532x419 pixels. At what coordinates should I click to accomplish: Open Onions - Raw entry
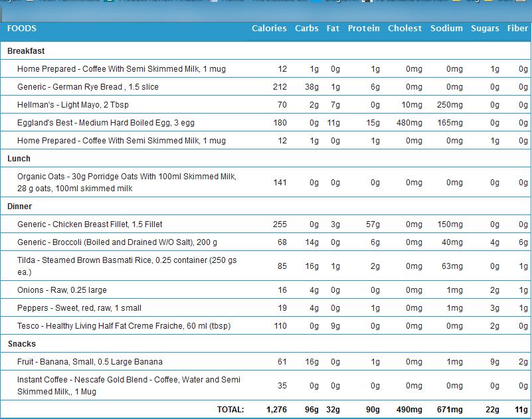pyautogui.click(x=62, y=290)
